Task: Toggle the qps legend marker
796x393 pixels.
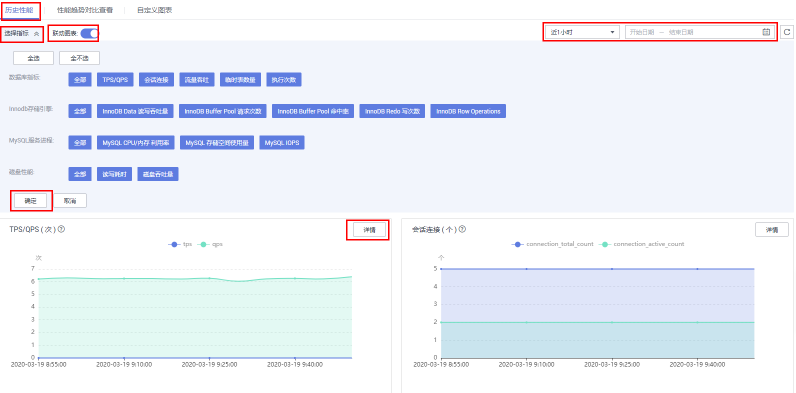Action: 204,244
